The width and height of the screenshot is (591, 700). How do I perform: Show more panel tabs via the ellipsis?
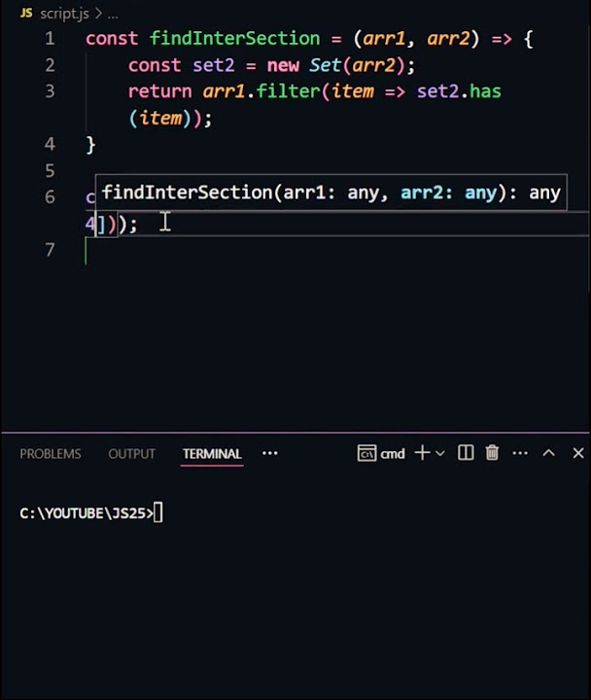click(270, 453)
